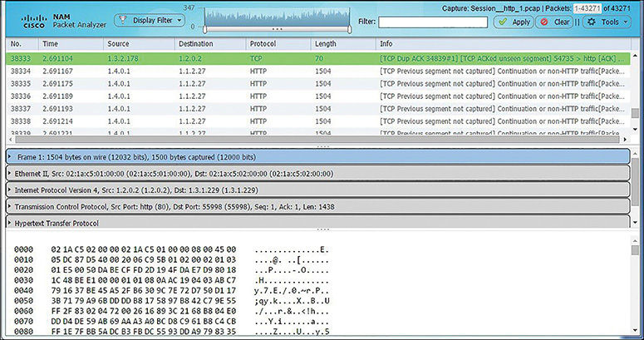Click the details pane scroll down arrow

point(636,223)
